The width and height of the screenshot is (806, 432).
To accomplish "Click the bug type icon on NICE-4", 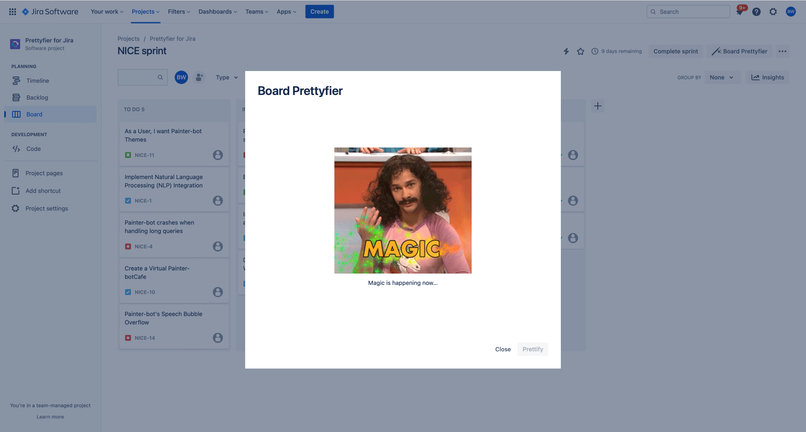I will (x=128, y=246).
